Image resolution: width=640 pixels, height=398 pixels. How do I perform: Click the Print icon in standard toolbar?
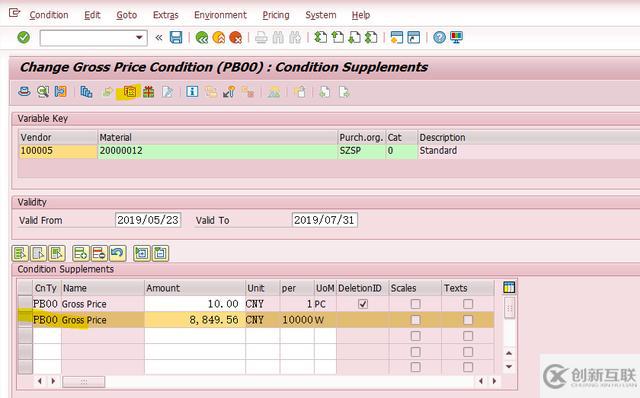tap(261, 38)
